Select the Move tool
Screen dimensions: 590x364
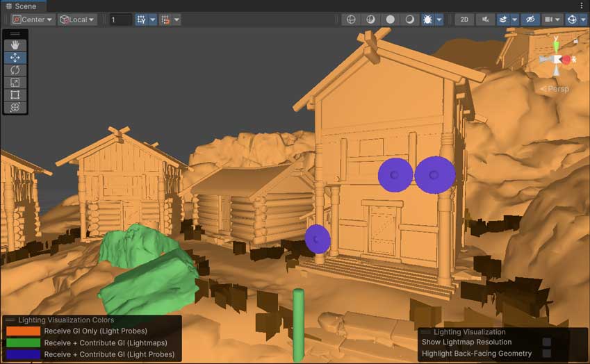[x=15, y=58]
